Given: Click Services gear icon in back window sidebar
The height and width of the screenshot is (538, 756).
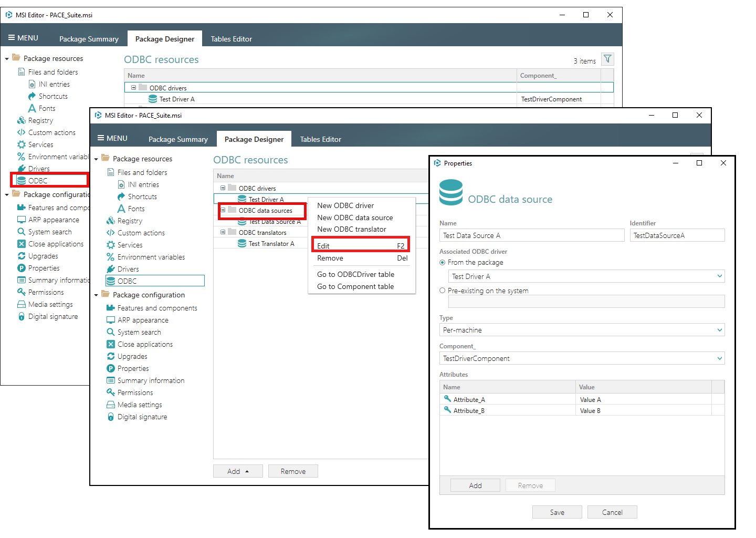Looking at the screenshot, I should (22, 144).
